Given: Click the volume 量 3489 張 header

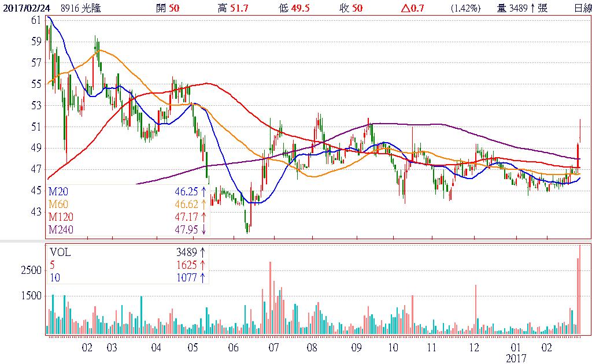Looking at the screenshot, I should coord(522,8).
